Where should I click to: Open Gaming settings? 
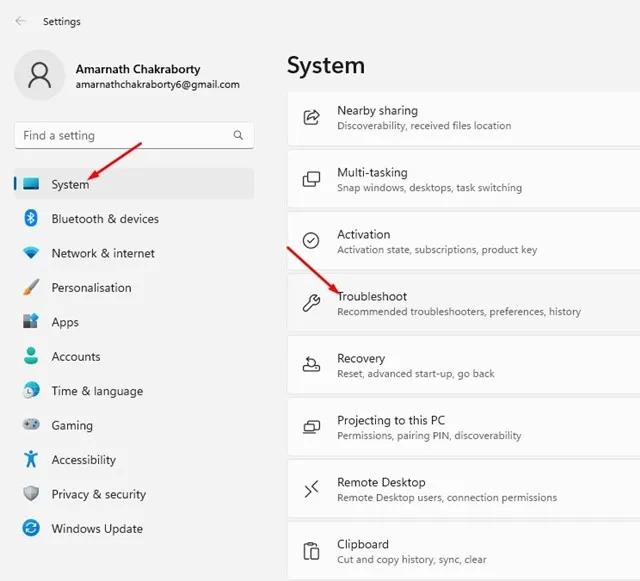pos(134,425)
